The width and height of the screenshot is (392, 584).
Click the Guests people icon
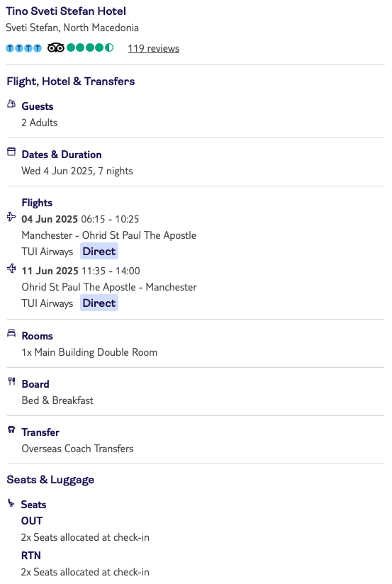(11, 104)
